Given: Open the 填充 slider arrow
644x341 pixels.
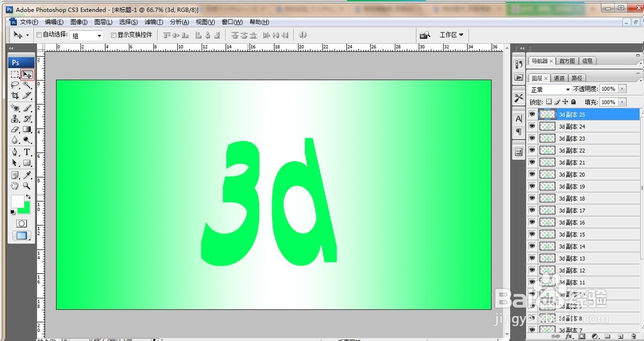Looking at the screenshot, I should pyautogui.click(x=623, y=102).
